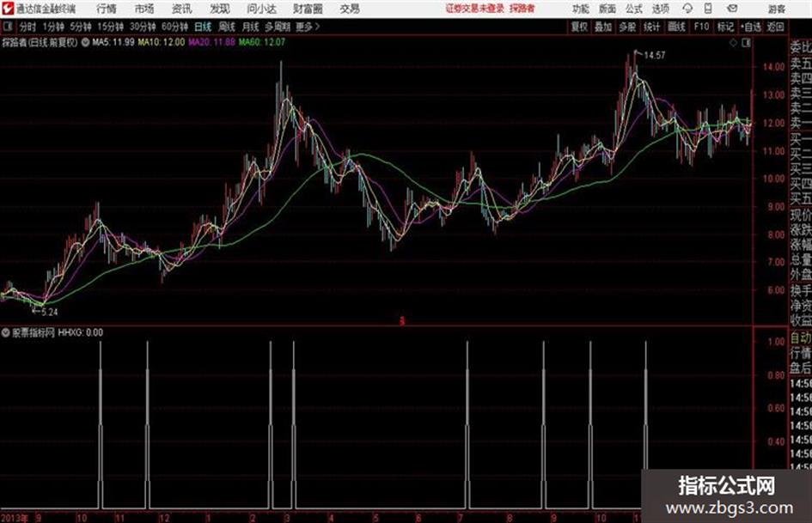Image resolution: width=812 pixels, height=523 pixels.
Task: Click the red marker on chart divider
Action: (x=402, y=321)
